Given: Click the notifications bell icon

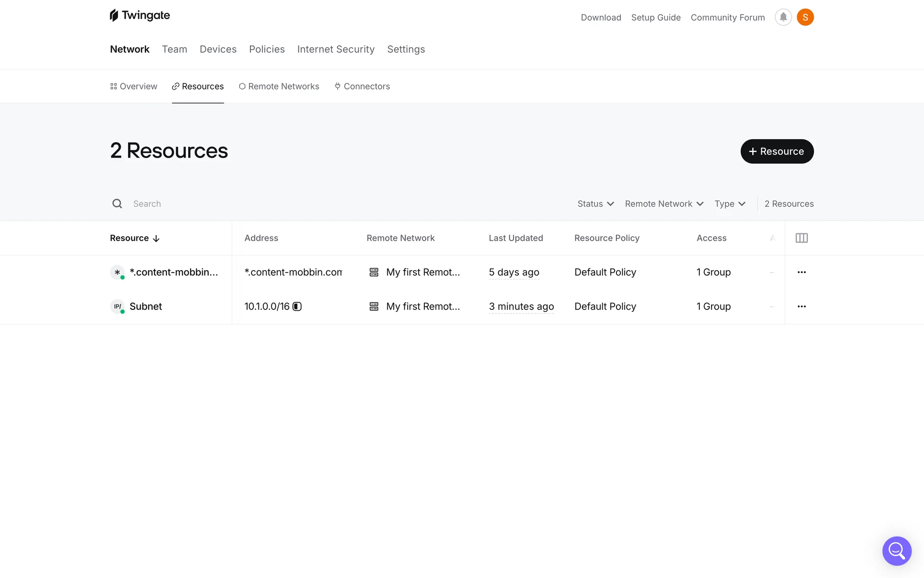Looking at the screenshot, I should click(x=783, y=17).
